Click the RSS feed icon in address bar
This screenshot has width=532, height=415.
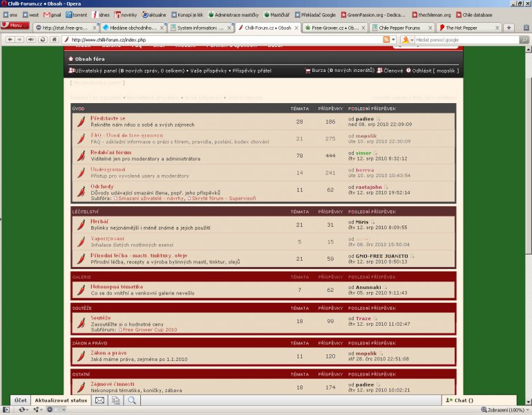[386, 40]
